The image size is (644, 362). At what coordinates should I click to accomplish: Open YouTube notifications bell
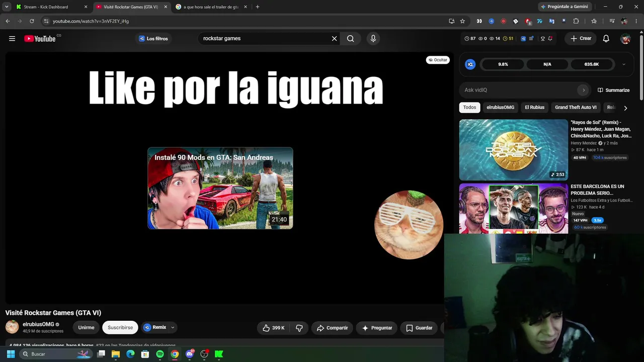click(x=606, y=39)
